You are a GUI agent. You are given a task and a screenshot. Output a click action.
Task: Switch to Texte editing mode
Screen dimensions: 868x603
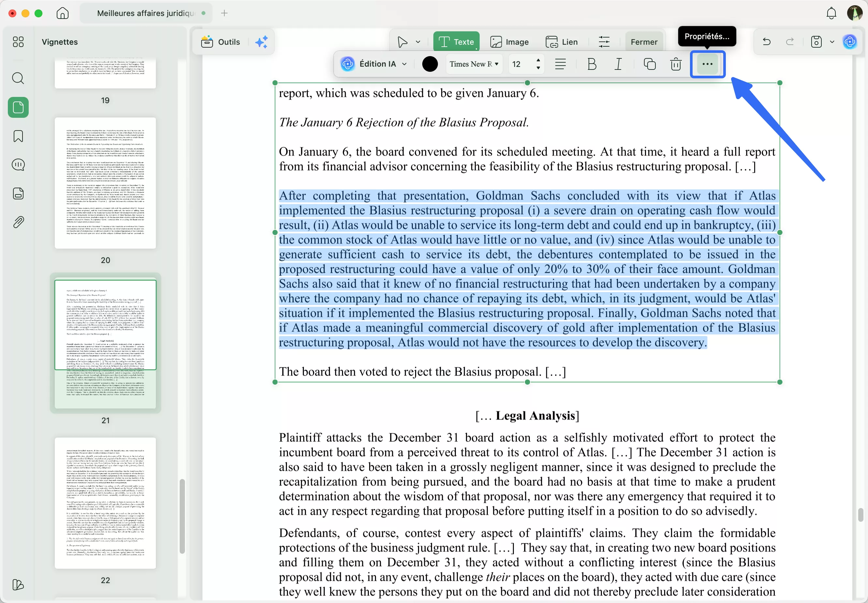tap(456, 42)
